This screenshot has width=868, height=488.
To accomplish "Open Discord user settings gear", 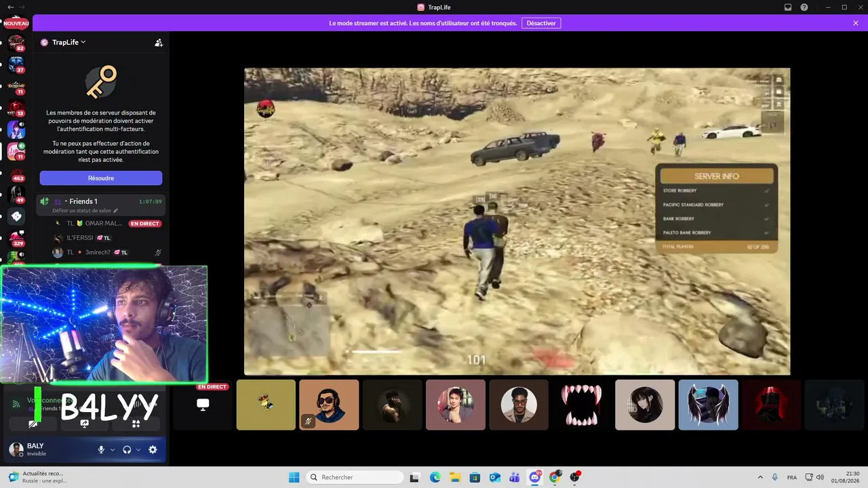I will [x=153, y=449].
